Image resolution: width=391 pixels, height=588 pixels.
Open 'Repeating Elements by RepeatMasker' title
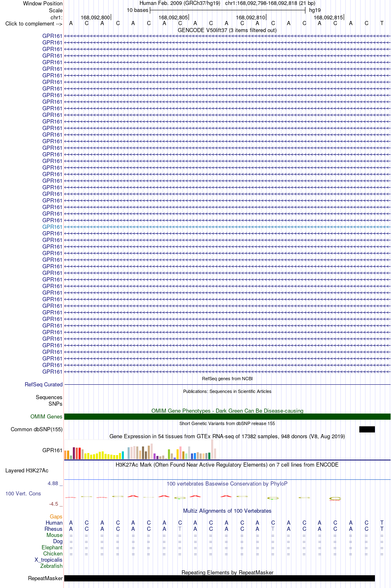click(x=227, y=572)
